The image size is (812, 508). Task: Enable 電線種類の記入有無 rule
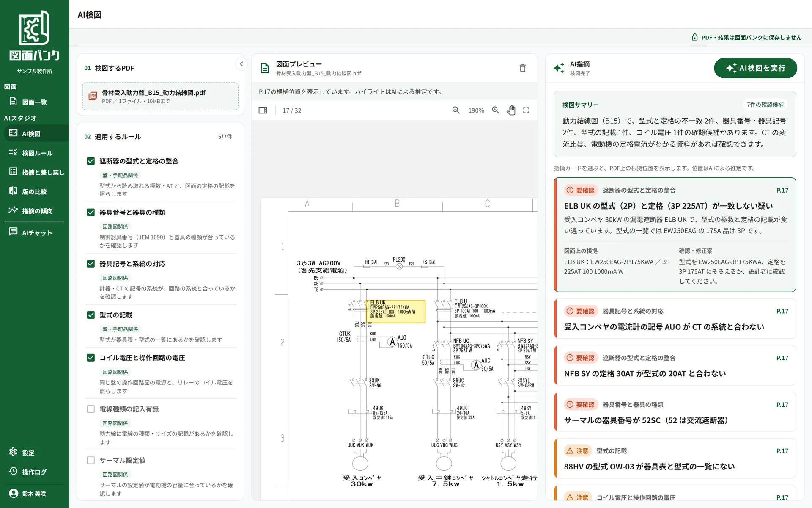pos(91,409)
